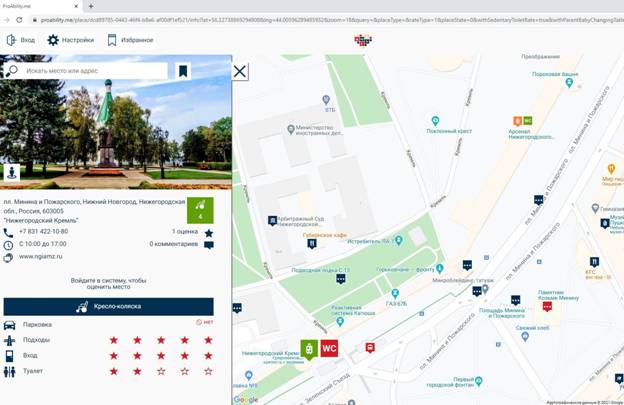Click the Подводная лодка С-13 marker

tap(341, 279)
